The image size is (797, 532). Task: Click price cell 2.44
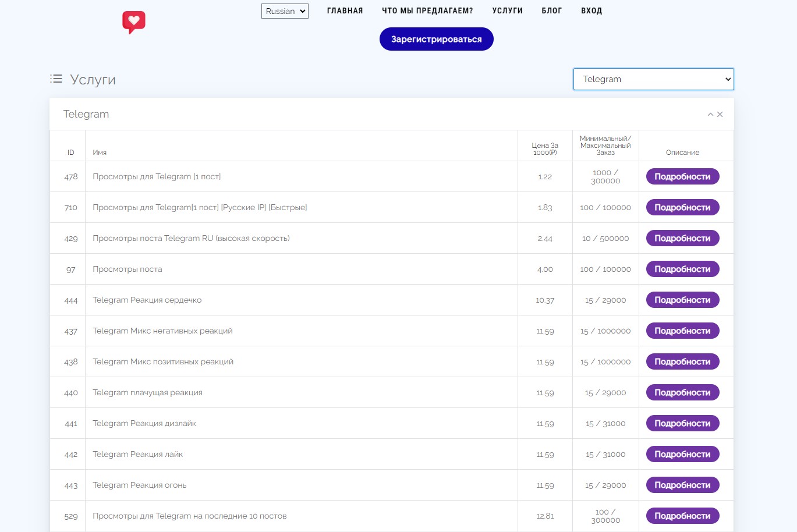pos(545,239)
